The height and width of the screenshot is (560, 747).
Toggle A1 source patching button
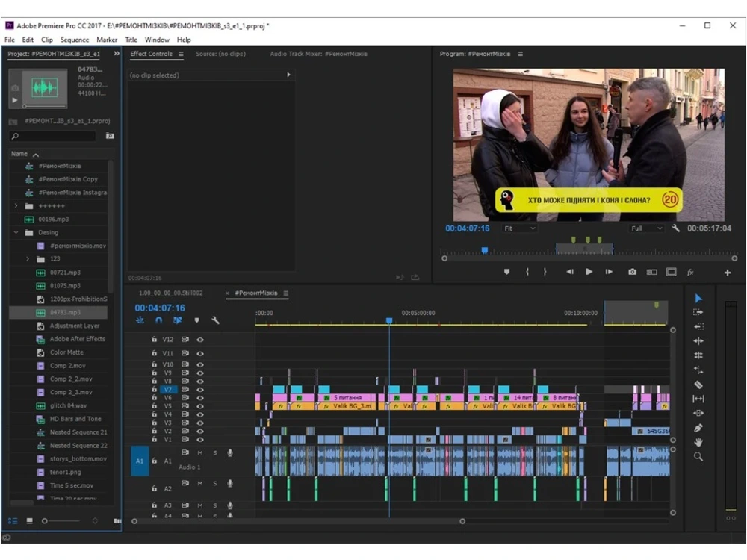[140, 461]
